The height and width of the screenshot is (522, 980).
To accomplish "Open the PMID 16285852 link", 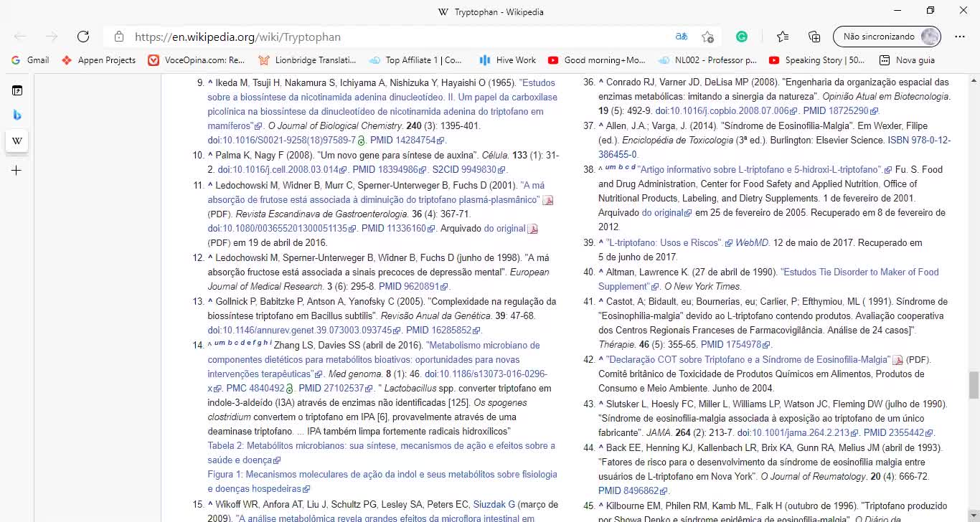I will [443, 331].
